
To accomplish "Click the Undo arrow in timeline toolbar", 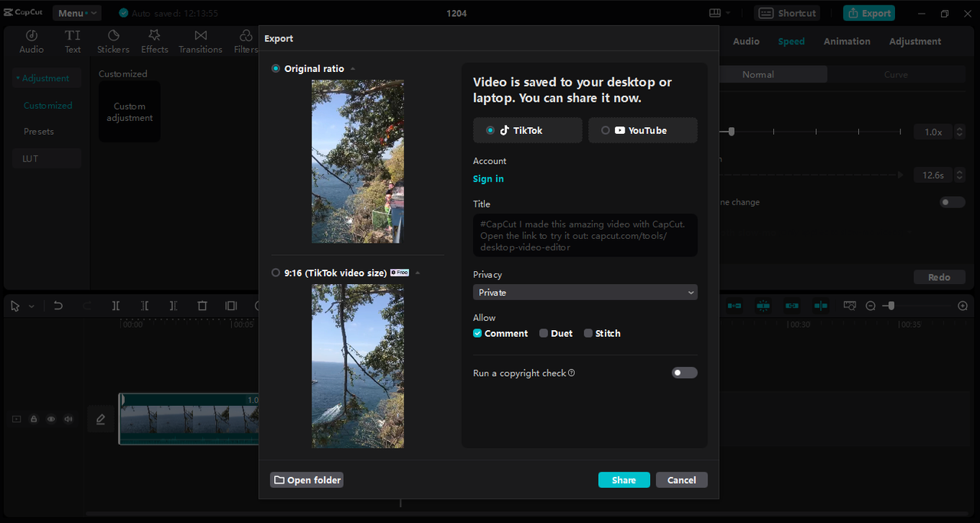I will pyautogui.click(x=57, y=306).
